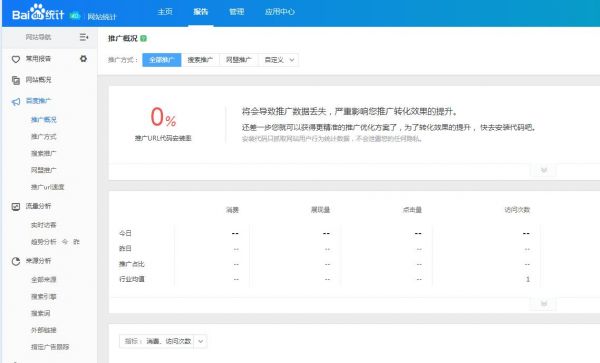Screen dimensions: 600x363
Task: Open the 管理 top tab
Action: click(236, 12)
